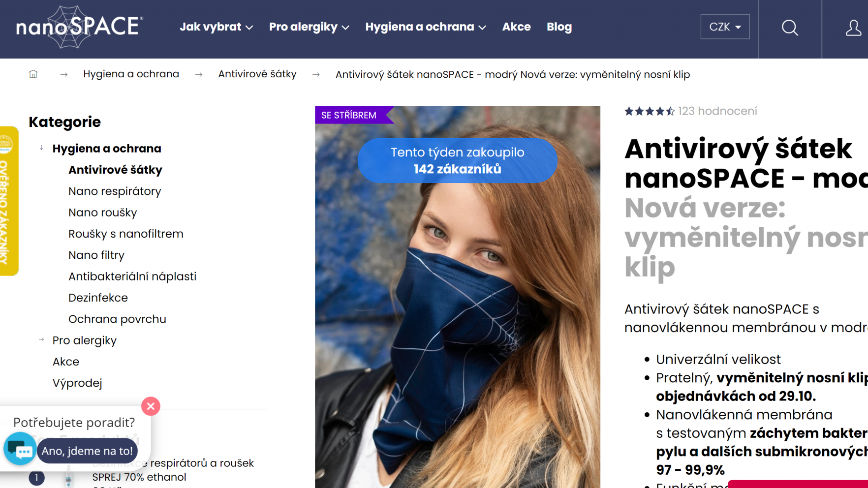Screen dimensions: 868x488
Task: Open the search magnifier icon
Action: pyautogui.click(x=790, y=28)
